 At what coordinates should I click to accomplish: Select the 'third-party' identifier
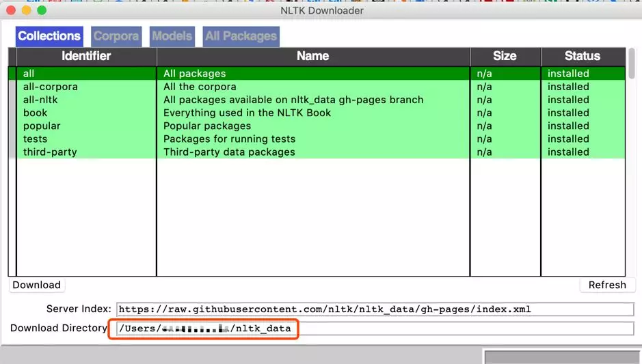(50, 152)
